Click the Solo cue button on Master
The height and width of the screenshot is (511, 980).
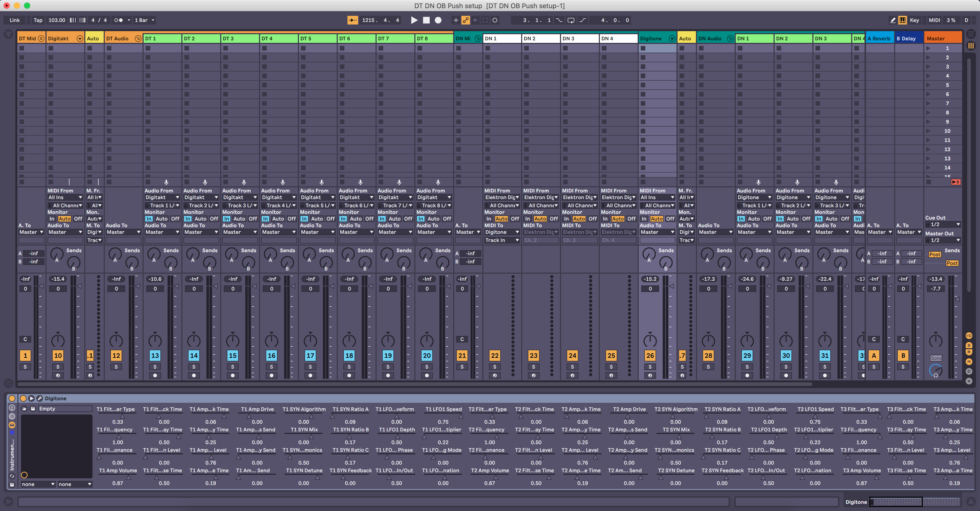[936, 358]
